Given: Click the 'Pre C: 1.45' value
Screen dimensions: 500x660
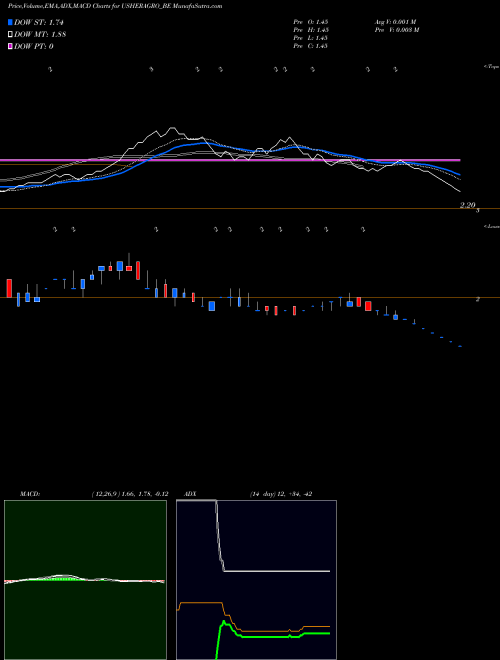Looking at the screenshot, I should [x=311, y=46].
